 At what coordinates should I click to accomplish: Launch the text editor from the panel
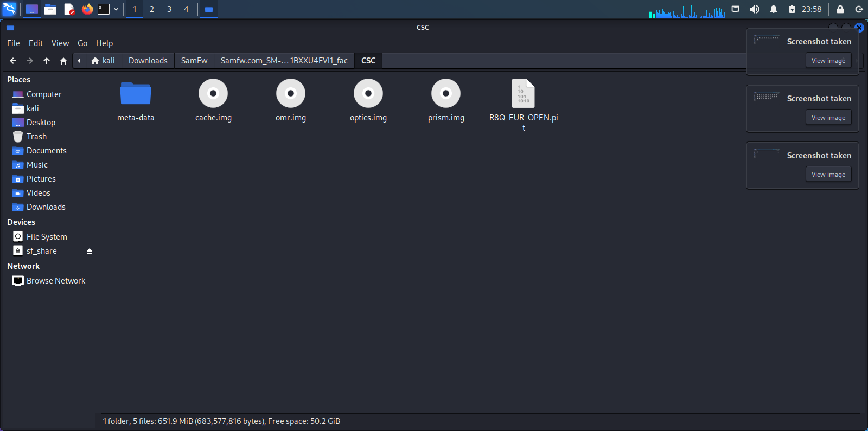tap(69, 9)
